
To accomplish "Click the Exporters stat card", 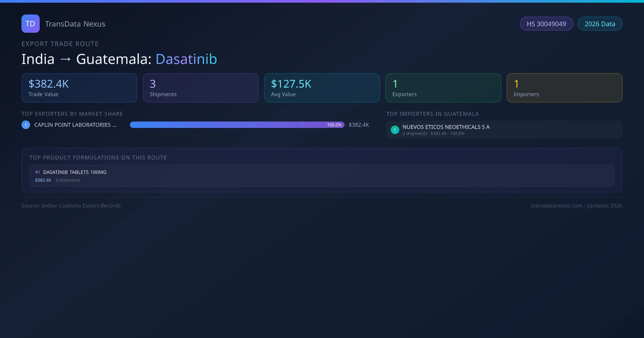I will pos(443,88).
